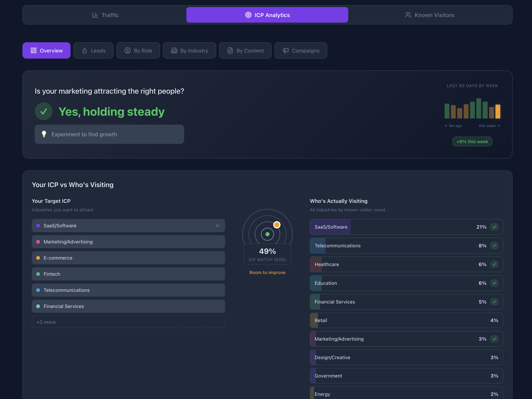Click the checkmark on Healthcare row
This screenshot has width=532, height=399.
[x=494, y=265]
